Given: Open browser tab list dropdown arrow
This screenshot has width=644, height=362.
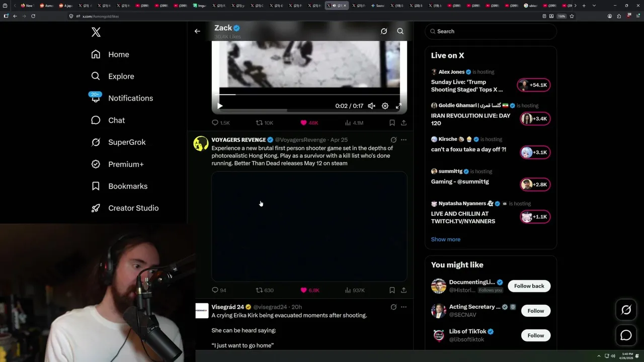Looking at the screenshot, I should tap(594, 6).
